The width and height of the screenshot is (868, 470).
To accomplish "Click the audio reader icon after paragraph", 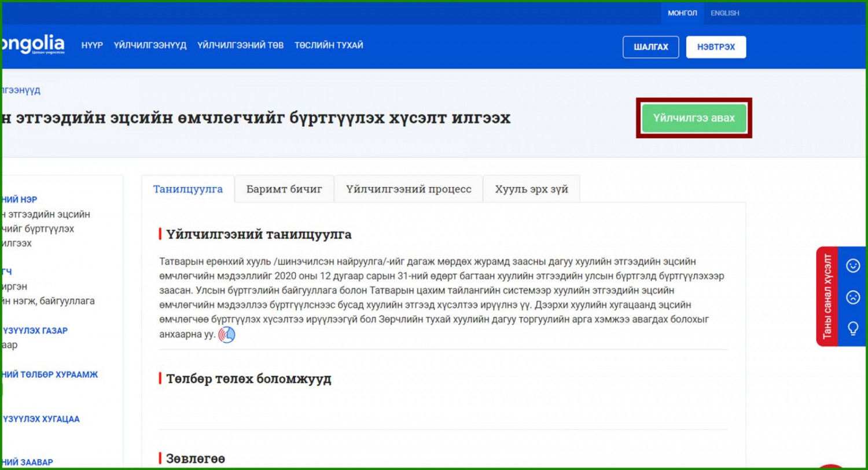I will pos(227,335).
